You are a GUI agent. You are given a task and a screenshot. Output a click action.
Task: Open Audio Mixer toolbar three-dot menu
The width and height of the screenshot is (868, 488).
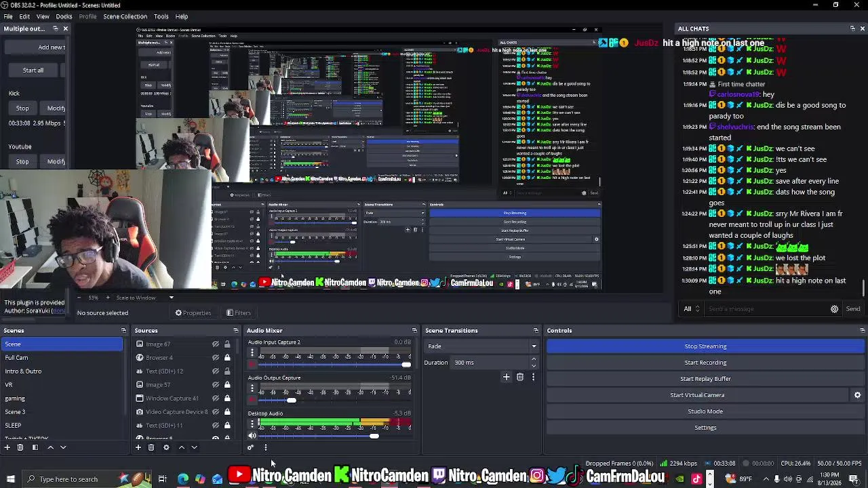click(x=265, y=447)
